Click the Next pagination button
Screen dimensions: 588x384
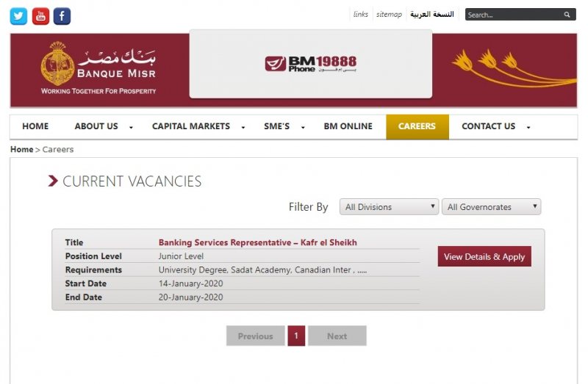[x=337, y=336]
